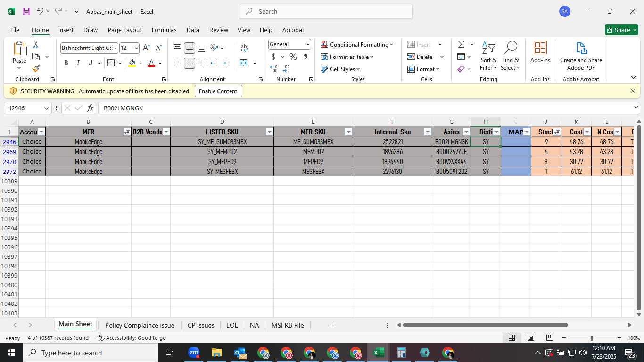Screen dimensions: 644x362
Task: Add a new sheet with plus icon
Action: pos(333,325)
